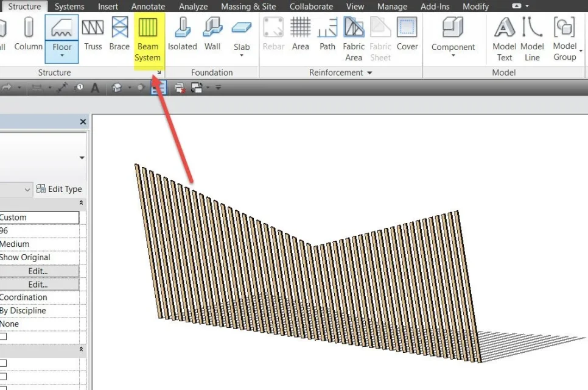Image resolution: width=588 pixels, height=390 pixels.
Task: Click the Custom value field in Properties
Action: point(39,218)
